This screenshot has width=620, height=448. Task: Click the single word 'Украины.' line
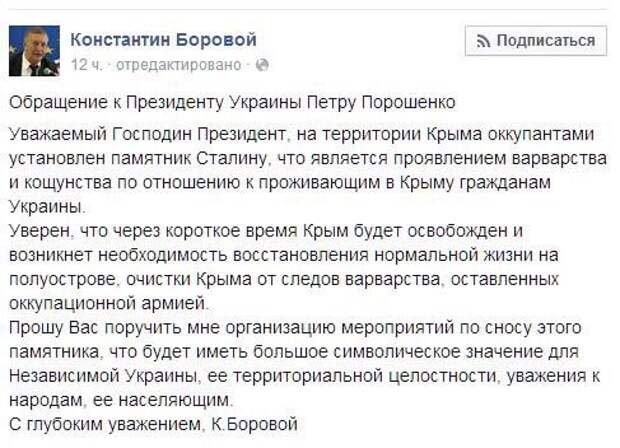pyautogui.click(x=47, y=207)
